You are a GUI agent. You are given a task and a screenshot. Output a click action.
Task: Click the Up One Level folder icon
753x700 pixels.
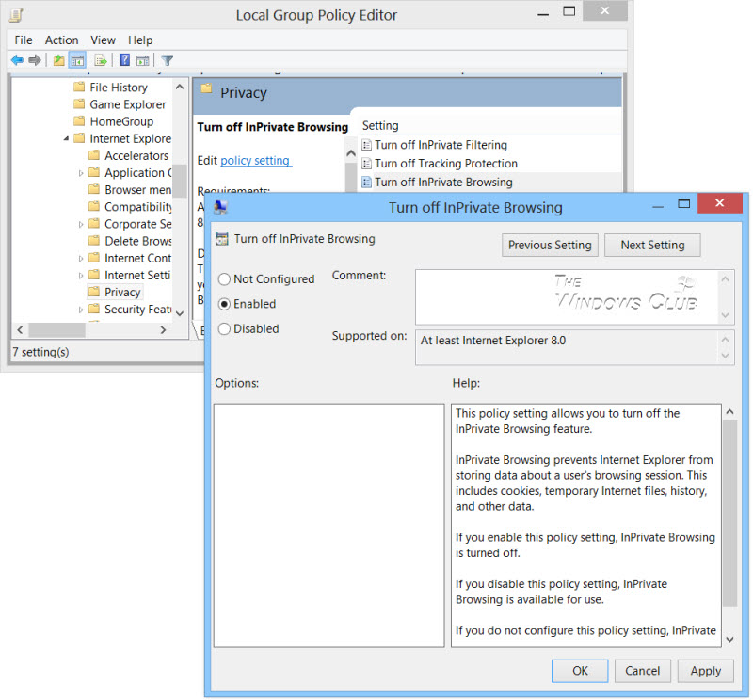tap(59, 60)
